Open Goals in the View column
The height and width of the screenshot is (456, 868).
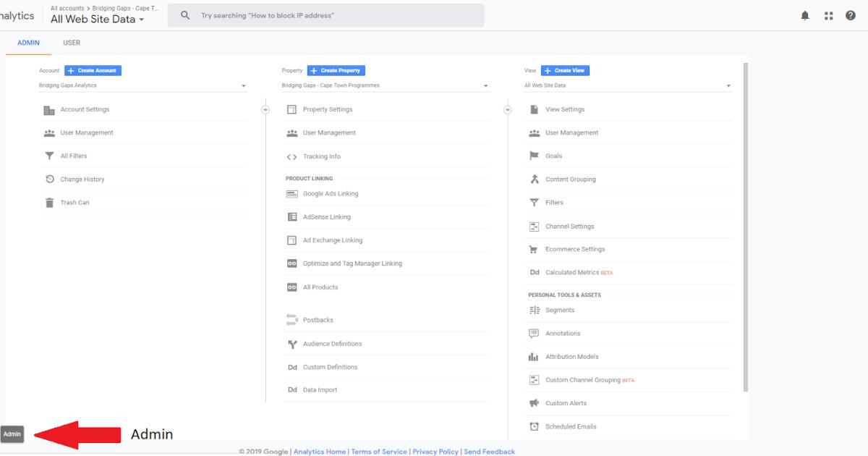tap(555, 156)
